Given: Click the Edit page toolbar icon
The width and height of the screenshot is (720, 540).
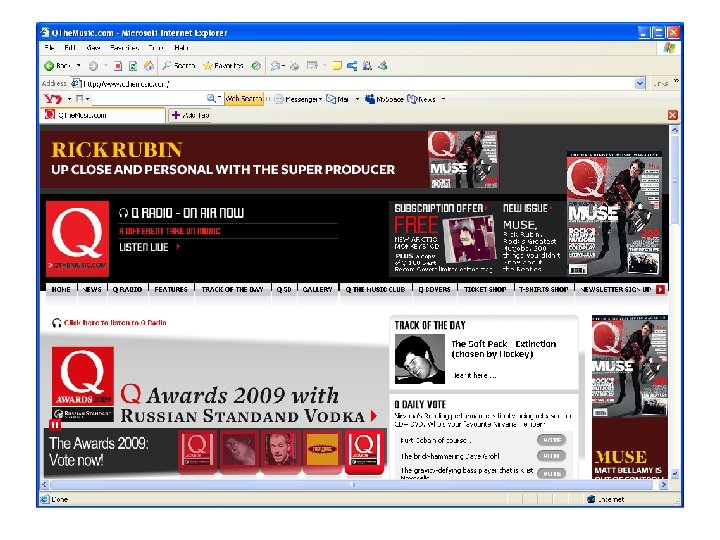Looking at the screenshot, I should coord(312,66).
